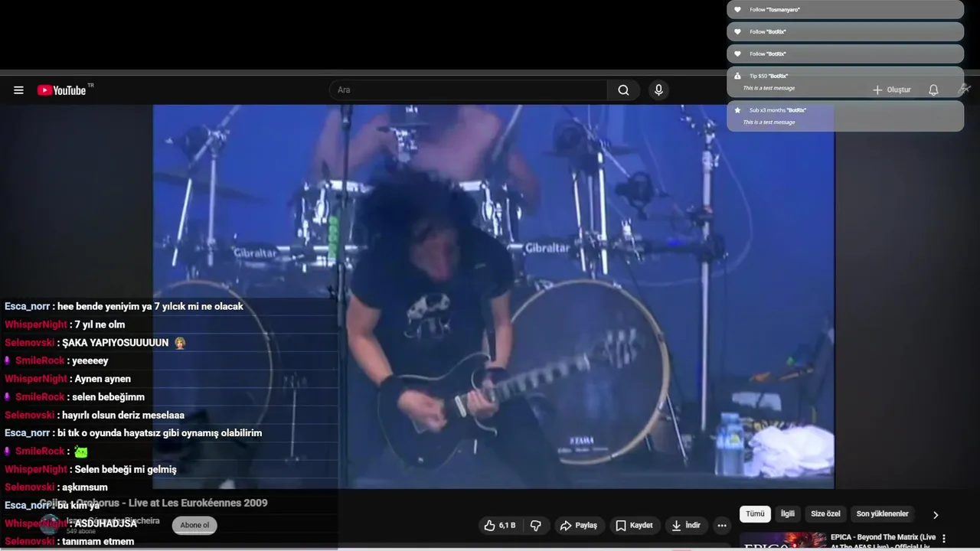Screen dimensions: 980x551
Task: Click SmileRock username beside "yeeeeey"
Action: (x=40, y=360)
